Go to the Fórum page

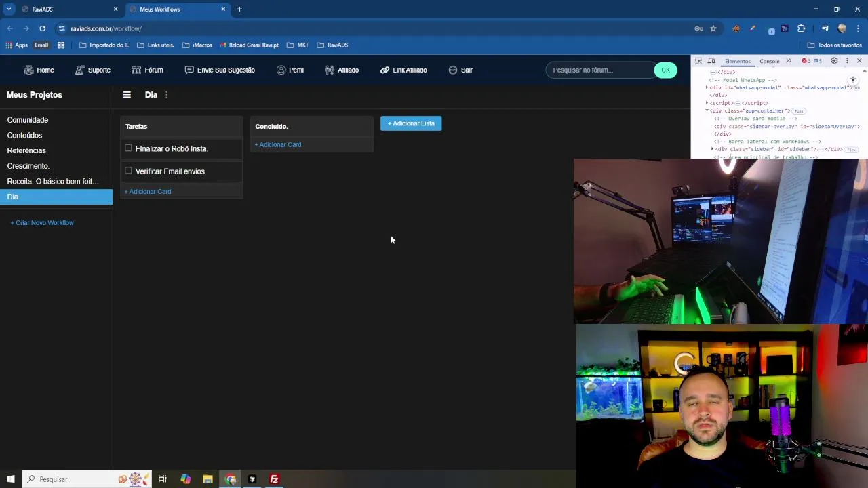147,70
